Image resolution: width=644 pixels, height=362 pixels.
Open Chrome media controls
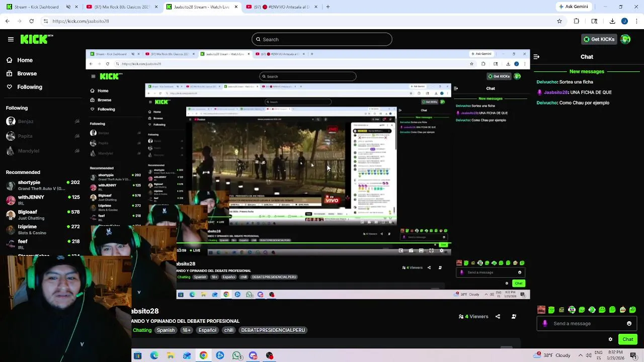click(594, 21)
